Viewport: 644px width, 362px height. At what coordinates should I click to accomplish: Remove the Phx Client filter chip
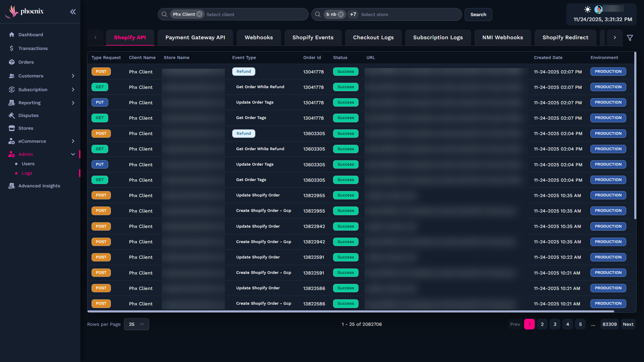pyautogui.click(x=199, y=14)
